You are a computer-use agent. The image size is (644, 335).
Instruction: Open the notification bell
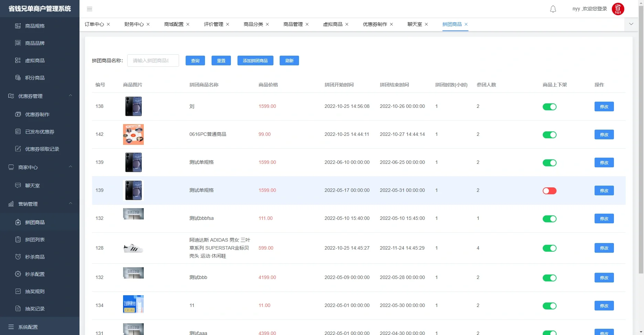pos(552,9)
